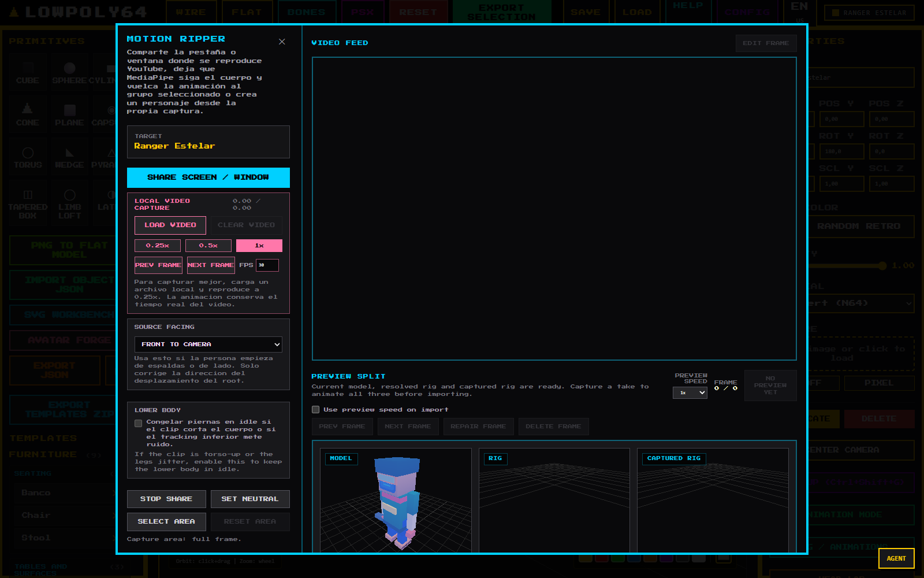Viewport: 924px width, 578px height.
Task: Click Delete Frame button
Action: click(553, 427)
